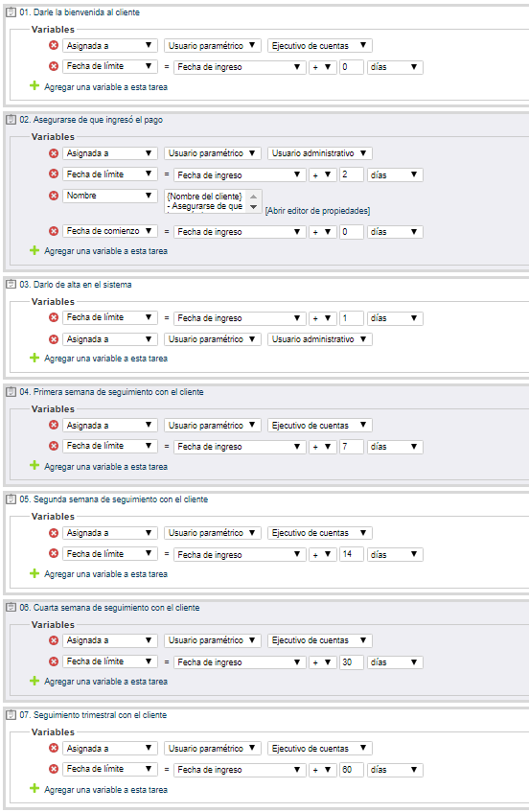Remove the Asignada a variable in task 06
The image size is (529, 812).
coord(54,640)
